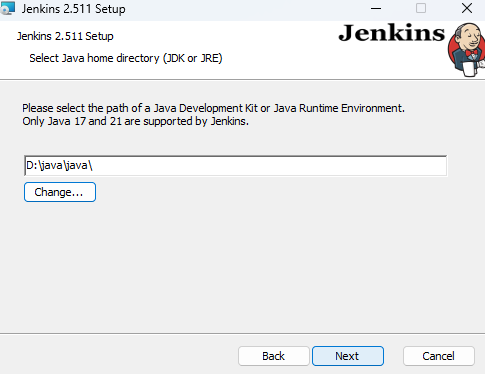Image resolution: width=485 pixels, height=374 pixels.
Task: Open the Change... folder browser
Action: (x=60, y=192)
